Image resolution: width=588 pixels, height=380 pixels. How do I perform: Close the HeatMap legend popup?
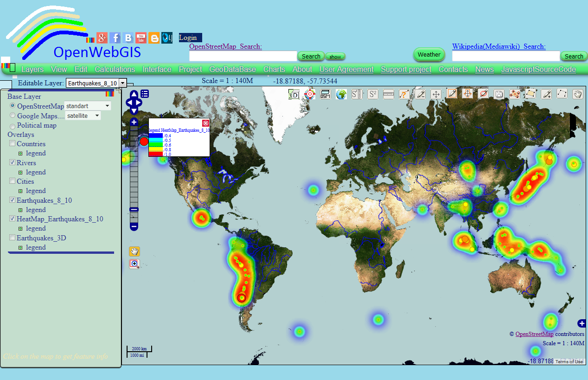[206, 123]
